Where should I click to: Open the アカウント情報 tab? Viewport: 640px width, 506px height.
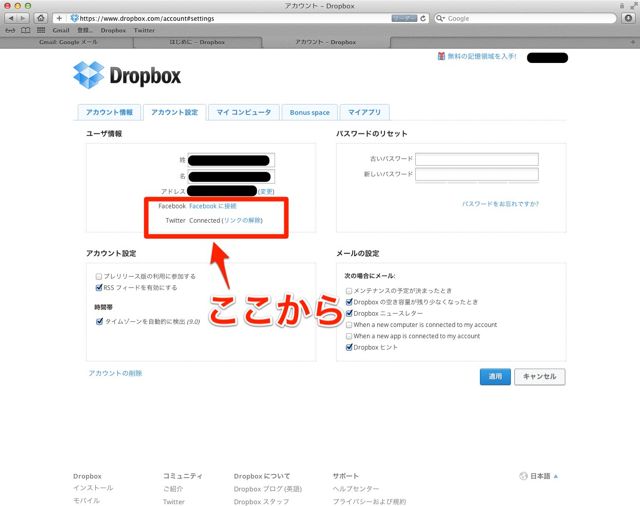coord(109,112)
